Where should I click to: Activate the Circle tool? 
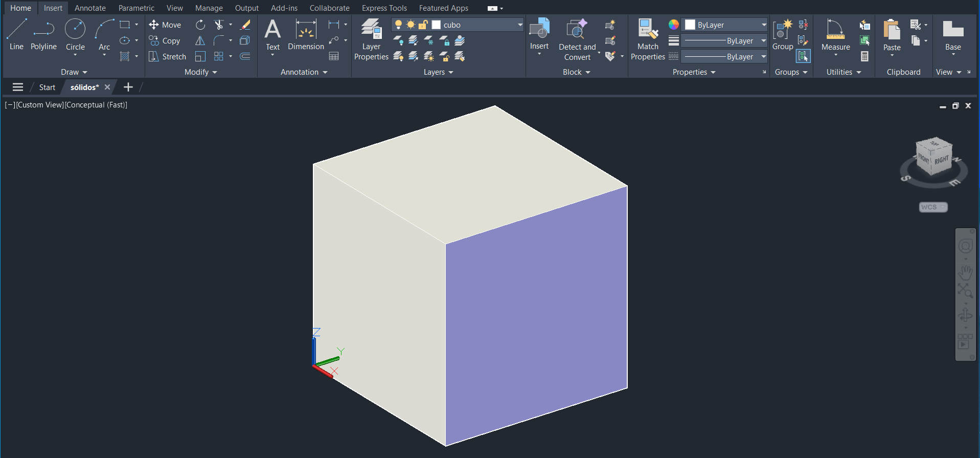pyautogui.click(x=75, y=34)
